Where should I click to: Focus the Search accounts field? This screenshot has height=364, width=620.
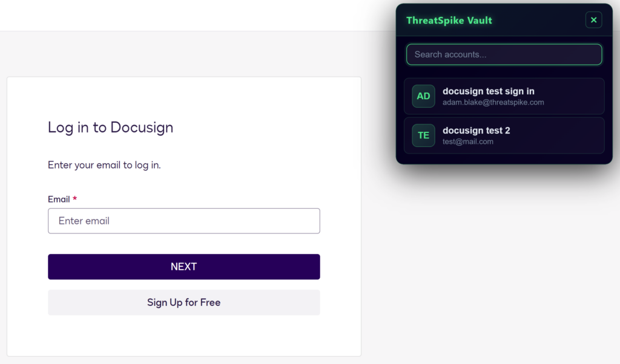click(x=504, y=54)
